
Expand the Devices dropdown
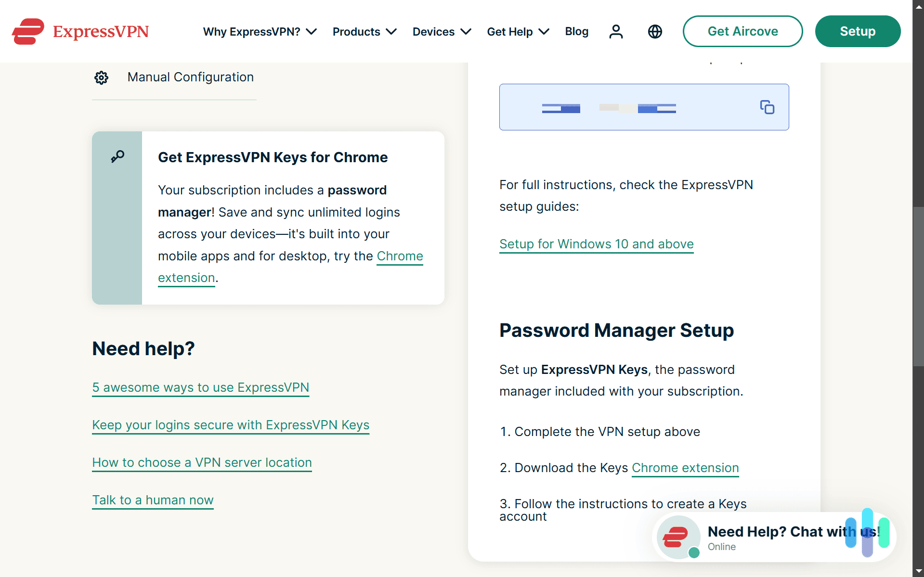pyautogui.click(x=441, y=31)
